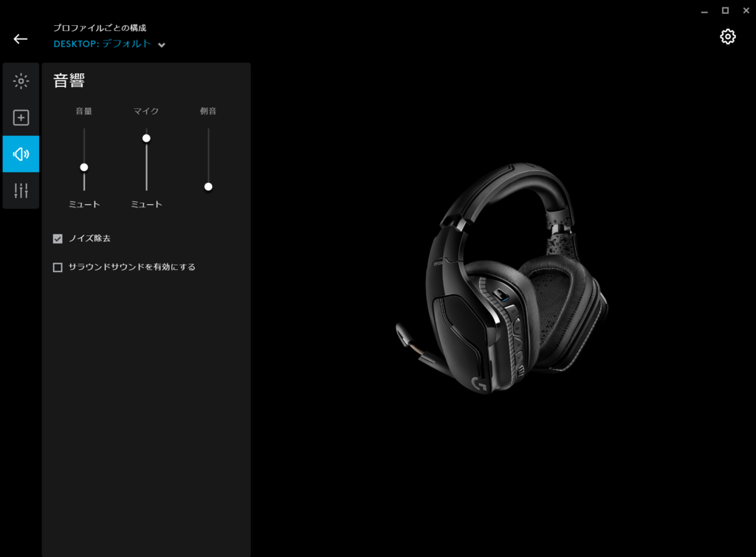Screen dimensions: 756x557
Task: Enable サラウンドサウンドを有効にする checkbox
Action: coord(58,267)
